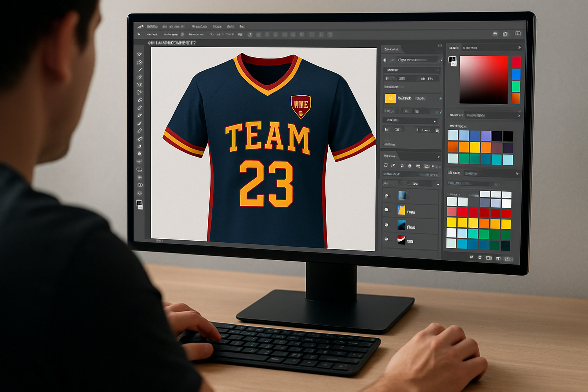Click the trash icon below the swatches panel
The image size is (588, 392).
pos(480,258)
